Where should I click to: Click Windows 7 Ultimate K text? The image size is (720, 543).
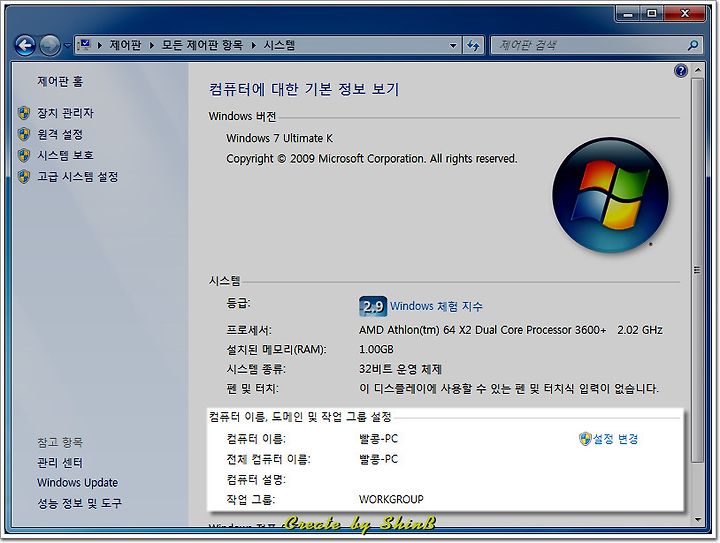[x=280, y=138]
